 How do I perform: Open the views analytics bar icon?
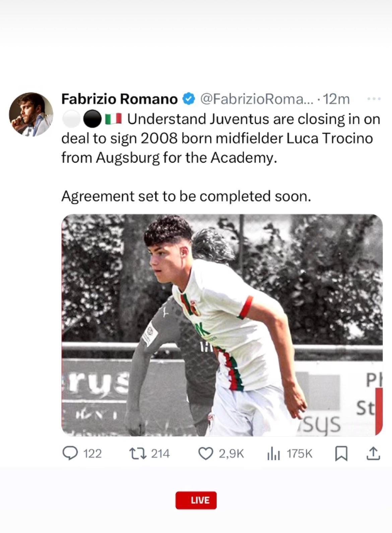[x=273, y=454]
